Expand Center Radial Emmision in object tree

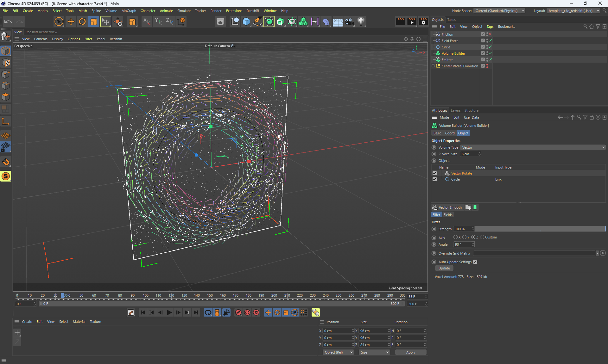click(433, 66)
